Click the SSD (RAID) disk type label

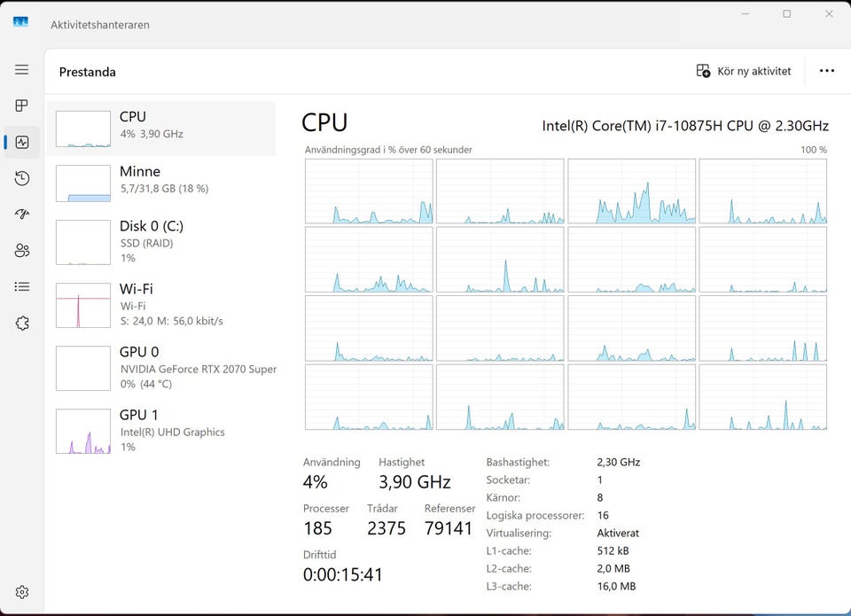click(146, 243)
